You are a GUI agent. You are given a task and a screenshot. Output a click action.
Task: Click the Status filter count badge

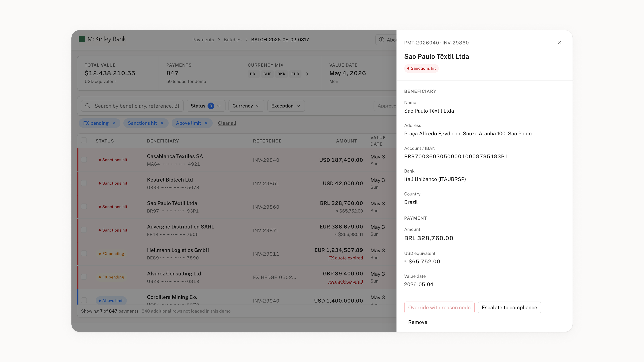click(211, 106)
